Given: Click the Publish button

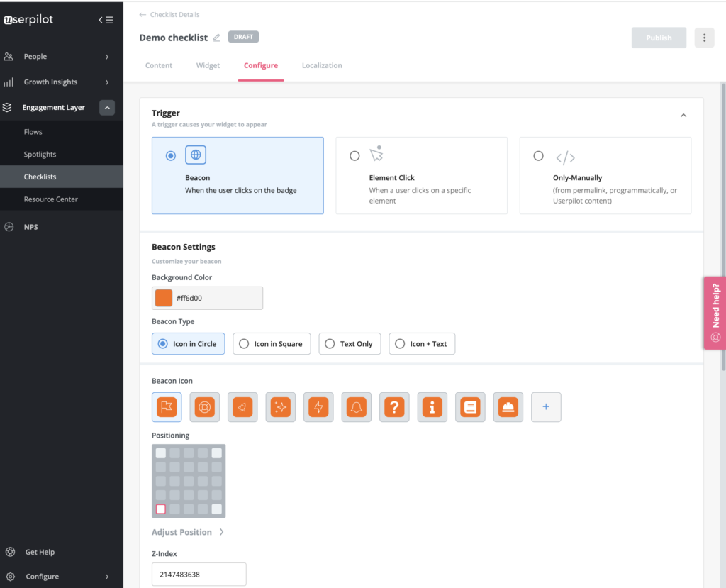Looking at the screenshot, I should click(x=659, y=38).
